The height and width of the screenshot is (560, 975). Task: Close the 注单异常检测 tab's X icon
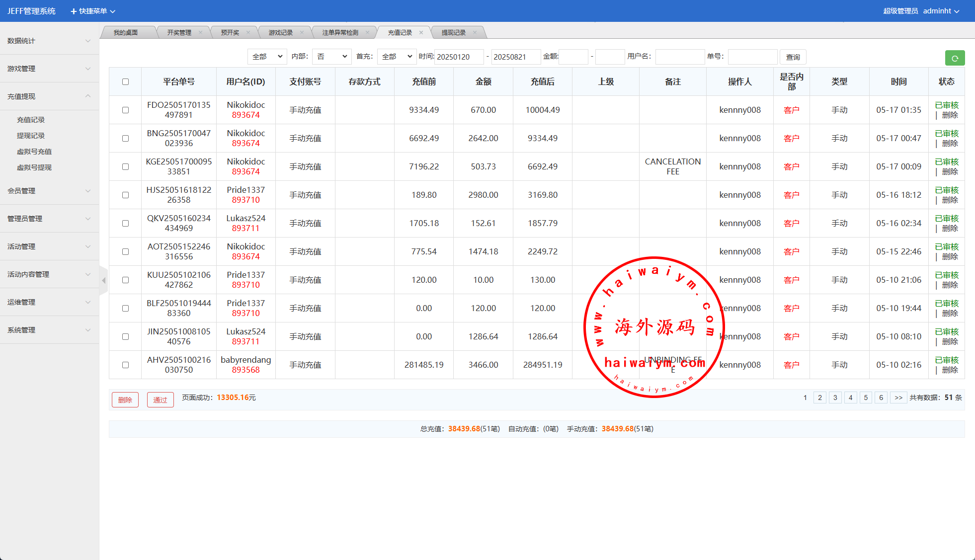[x=367, y=33]
